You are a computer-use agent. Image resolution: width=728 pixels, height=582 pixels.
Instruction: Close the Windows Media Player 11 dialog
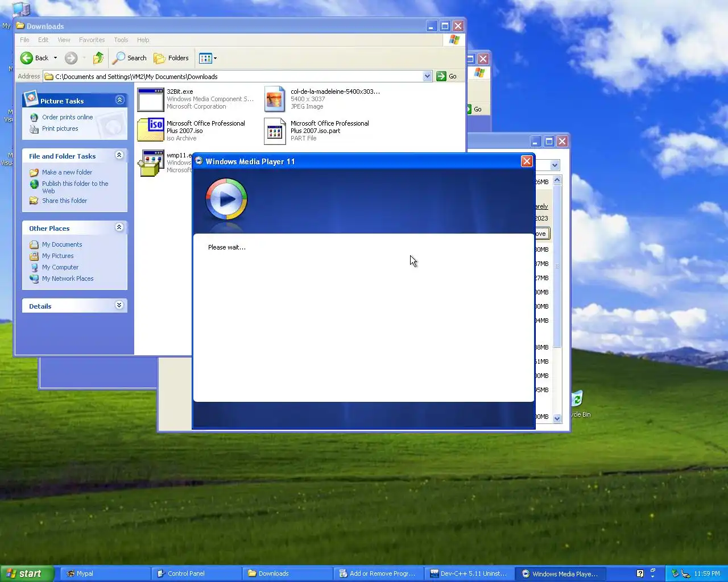[x=527, y=161]
